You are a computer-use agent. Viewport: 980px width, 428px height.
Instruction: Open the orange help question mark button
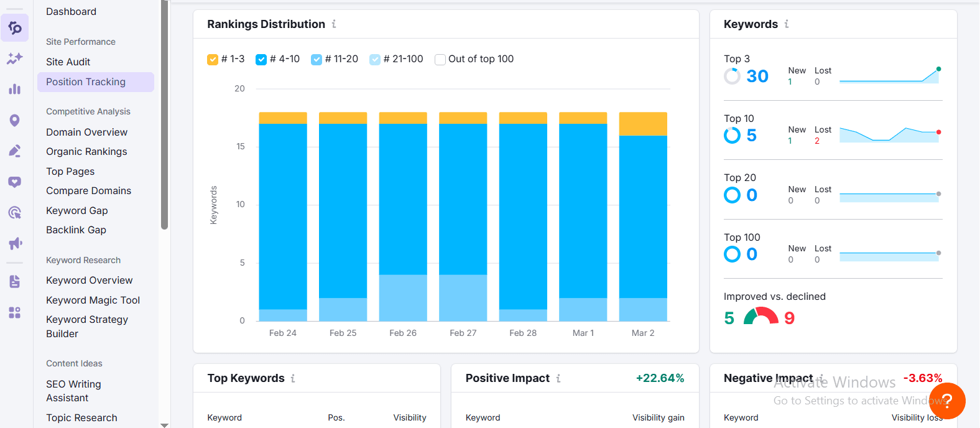pos(947,401)
